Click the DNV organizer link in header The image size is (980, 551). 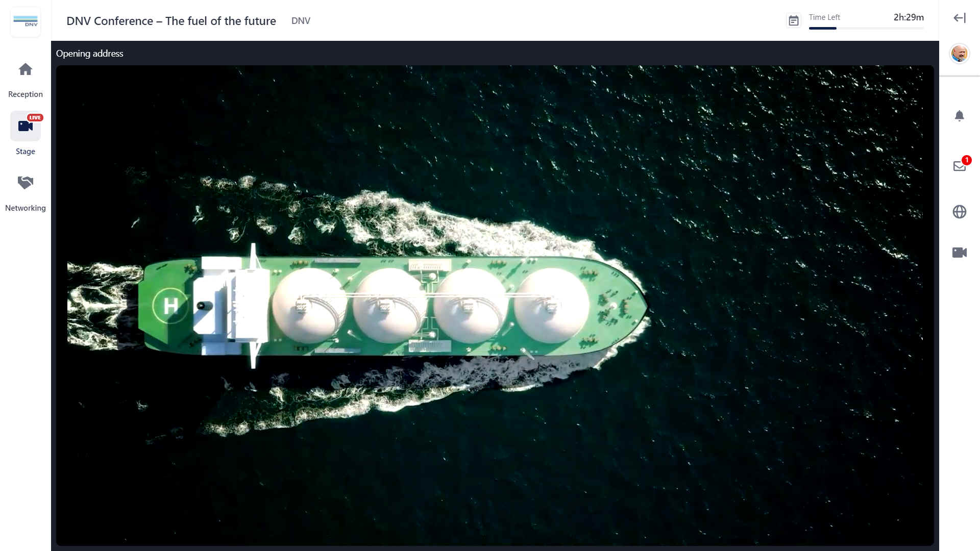pos(301,21)
